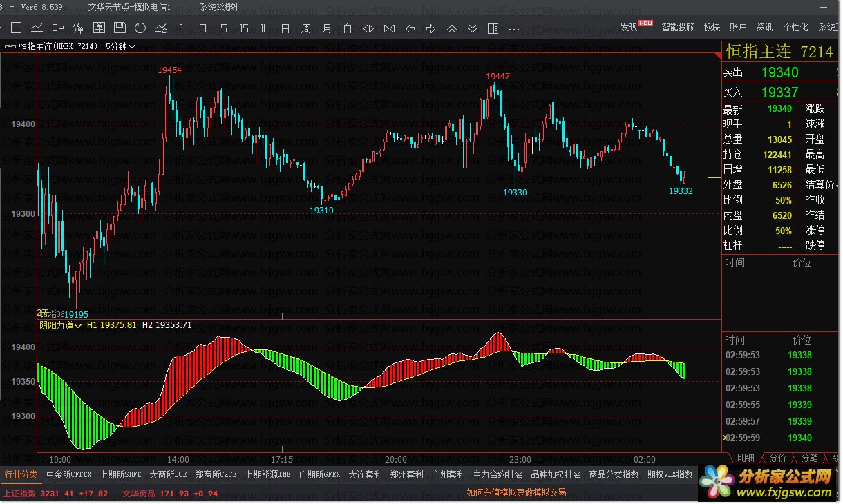Select the 期权VIX指数 tab
The height and width of the screenshot is (504, 843).
click(670, 474)
